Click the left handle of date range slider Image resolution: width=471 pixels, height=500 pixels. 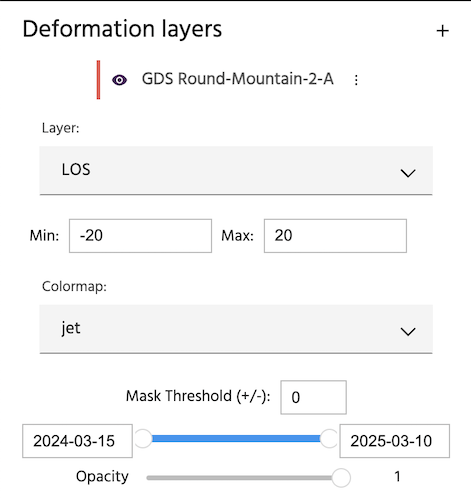tap(143, 439)
